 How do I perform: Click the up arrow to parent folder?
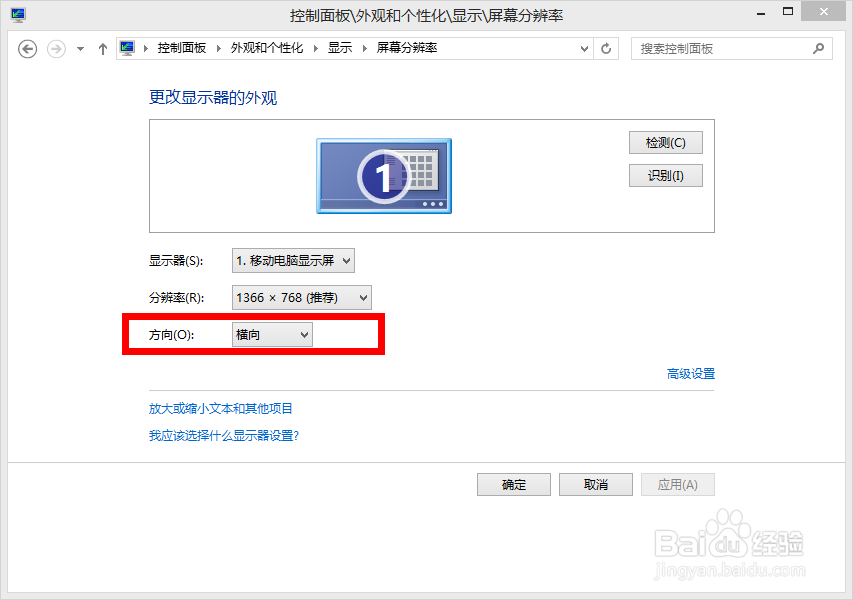tap(102, 48)
